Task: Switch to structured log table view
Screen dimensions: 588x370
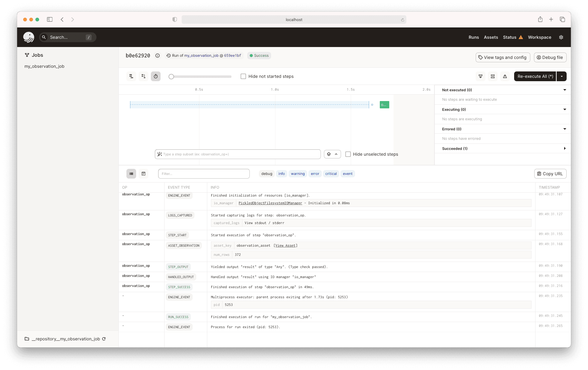Action: pyautogui.click(x=131, y=174)
